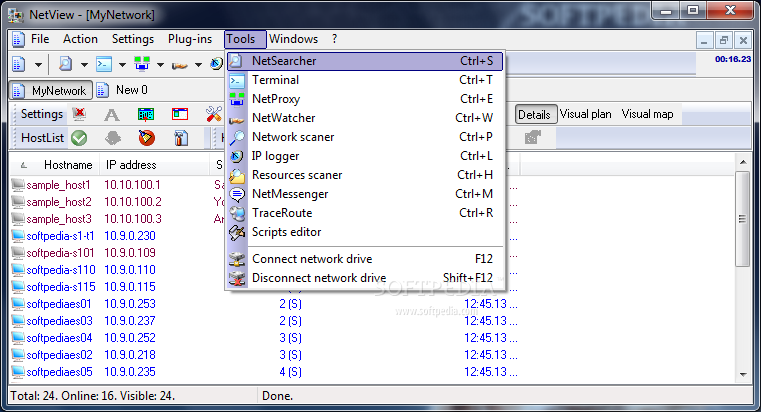Launch NetWatcher from Tools menu
The height and width of the screenshot is (412, 761).
tap(365, 118)
